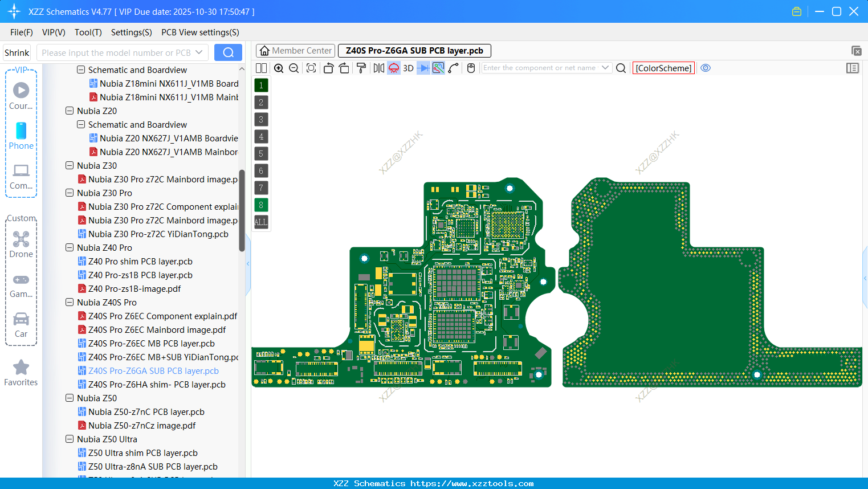868x489 pixels.
Task: Collapse Schematic and Boardview under Nubia Z20
Action: tap(80, 124)
